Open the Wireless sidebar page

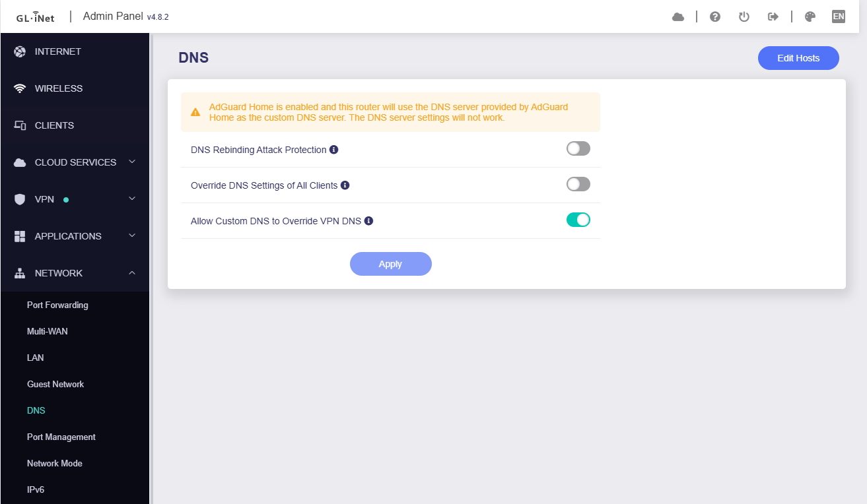(x=58, y=88)
